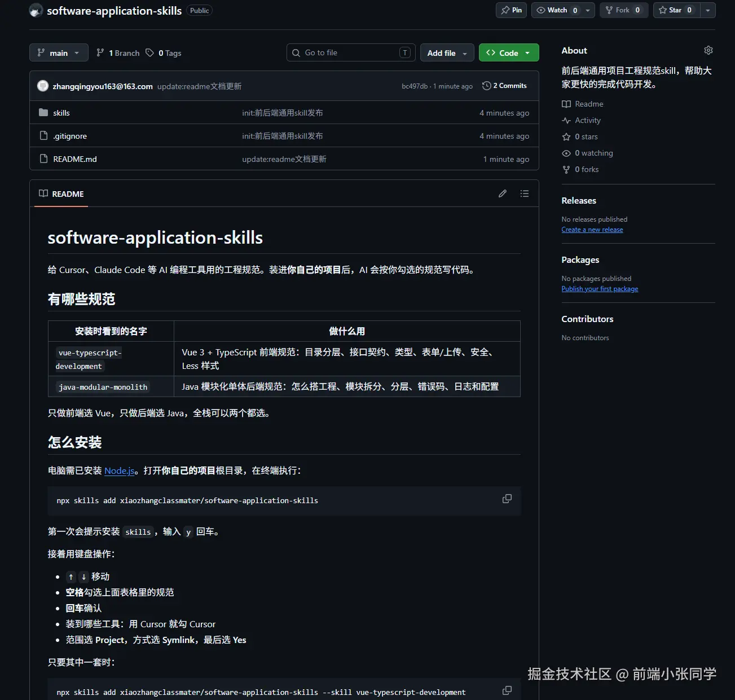
Task: Edit README with the pencil icon
Action: tap(503, 193)
